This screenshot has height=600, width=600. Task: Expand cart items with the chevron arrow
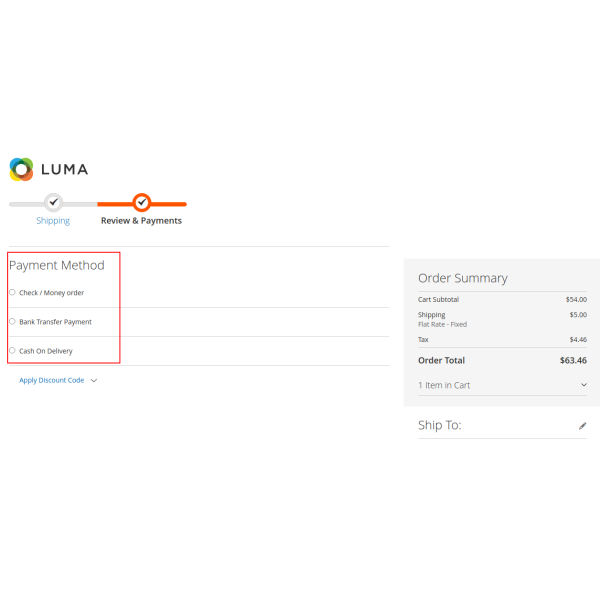(x=583, y=385)
